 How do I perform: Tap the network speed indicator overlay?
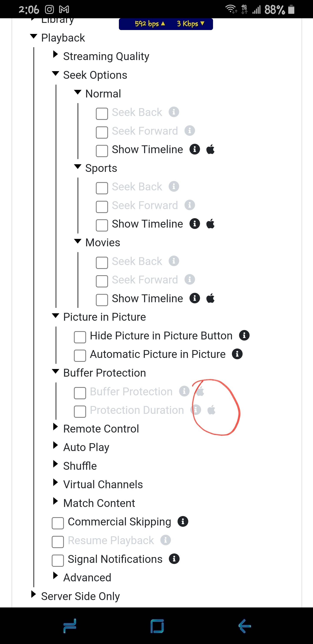pyautogui.click(x=166, y=24)
